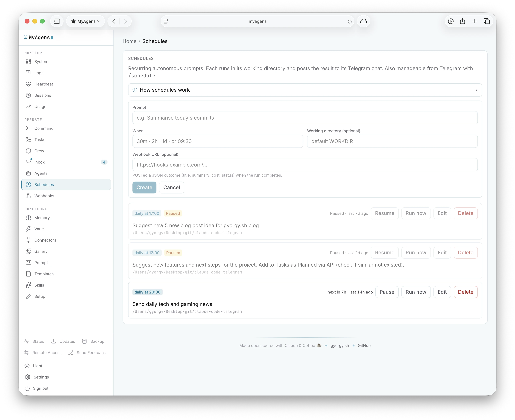Resume the daily at 12:00 schedule
This screenshot has height=420, width=515.
[385, 253]
